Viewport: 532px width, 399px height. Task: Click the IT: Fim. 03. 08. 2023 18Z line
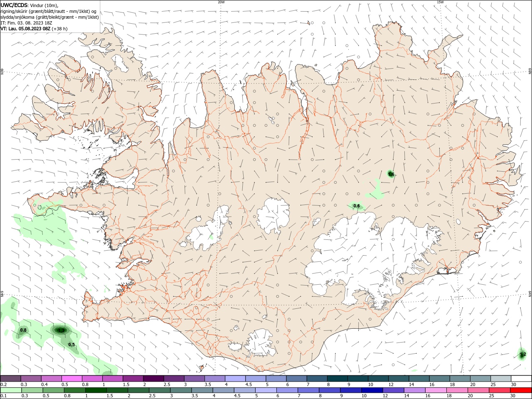pos(26,23)
